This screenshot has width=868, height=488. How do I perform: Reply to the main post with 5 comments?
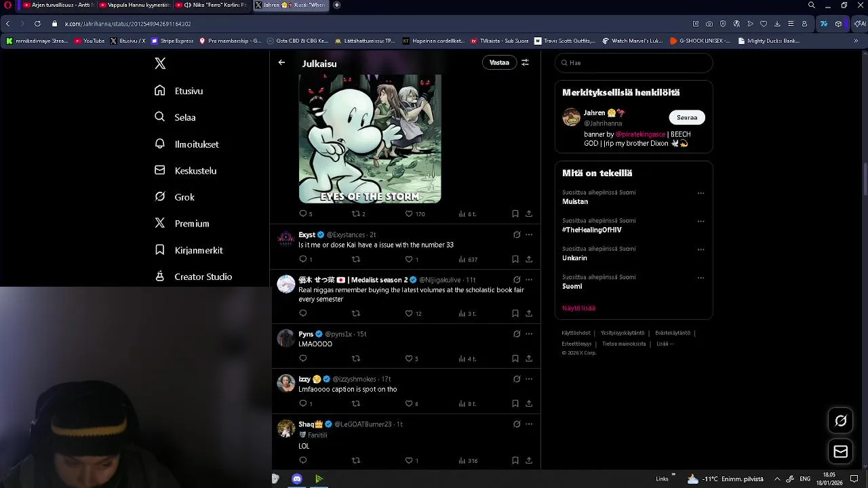click(x=306, y=213)
